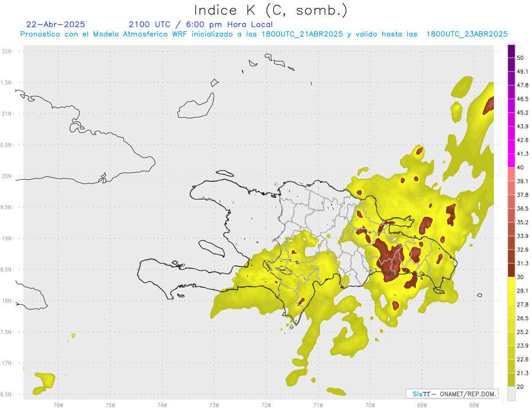Click the colorbar value 20 at the bottom
The height and width of the screenshot is (411, 532).
point(520,387)
